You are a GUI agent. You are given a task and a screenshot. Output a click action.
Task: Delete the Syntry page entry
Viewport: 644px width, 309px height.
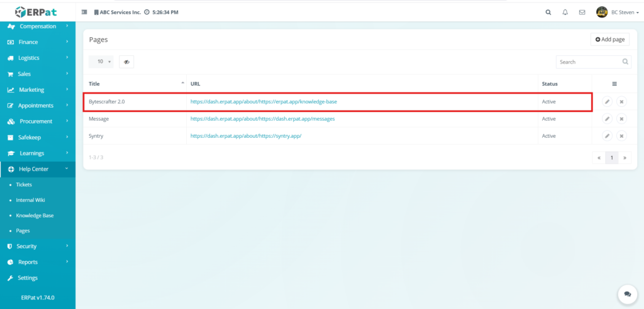pos(621,135)
